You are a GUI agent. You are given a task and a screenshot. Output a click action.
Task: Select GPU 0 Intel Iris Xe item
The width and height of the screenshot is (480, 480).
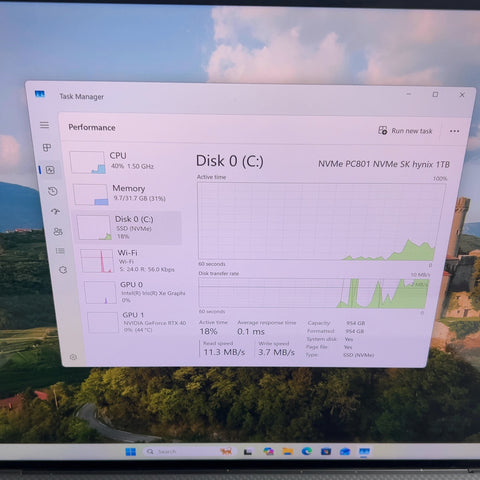point(135,292)
